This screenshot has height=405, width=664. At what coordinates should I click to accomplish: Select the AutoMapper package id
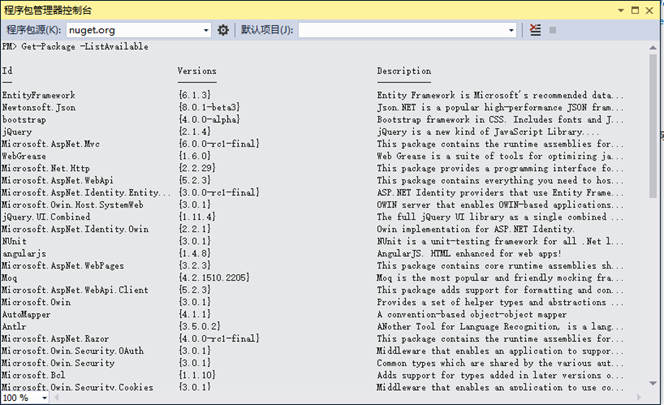pos(26,315)
